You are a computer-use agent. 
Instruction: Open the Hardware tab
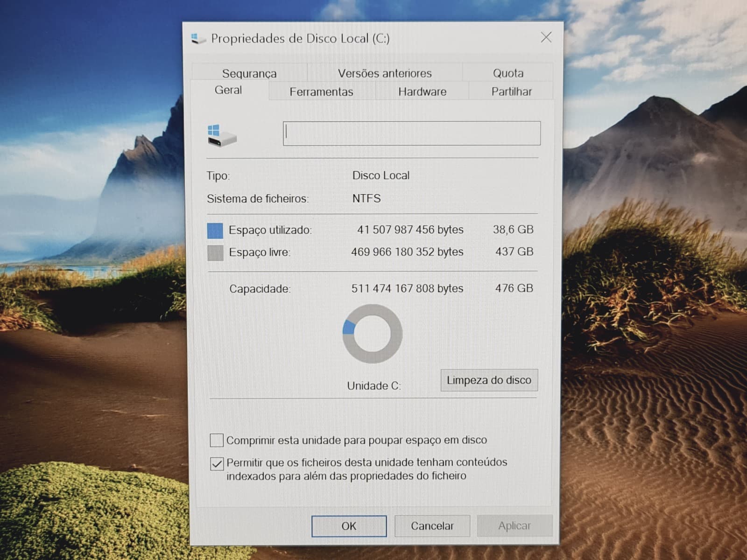(422, 91)
